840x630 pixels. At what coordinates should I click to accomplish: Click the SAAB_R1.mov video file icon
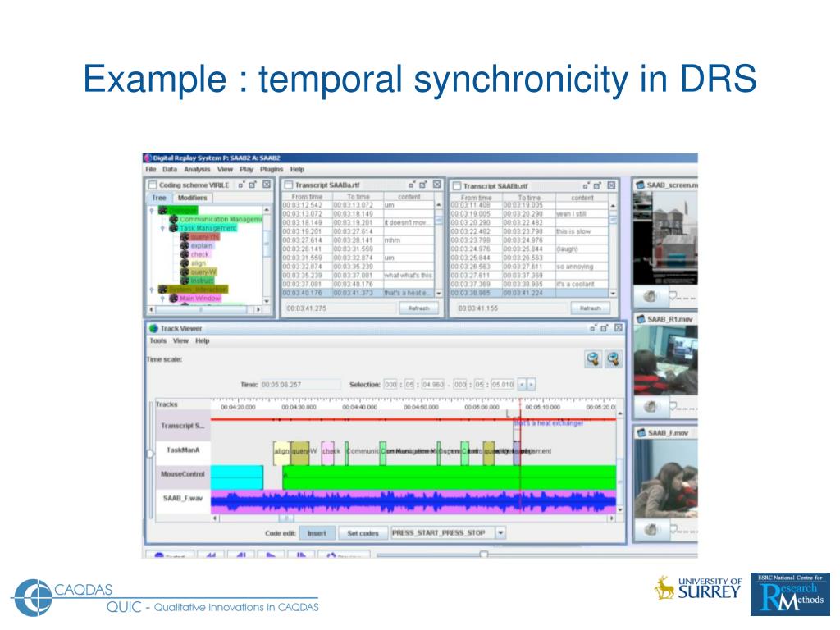pos(641,319)
